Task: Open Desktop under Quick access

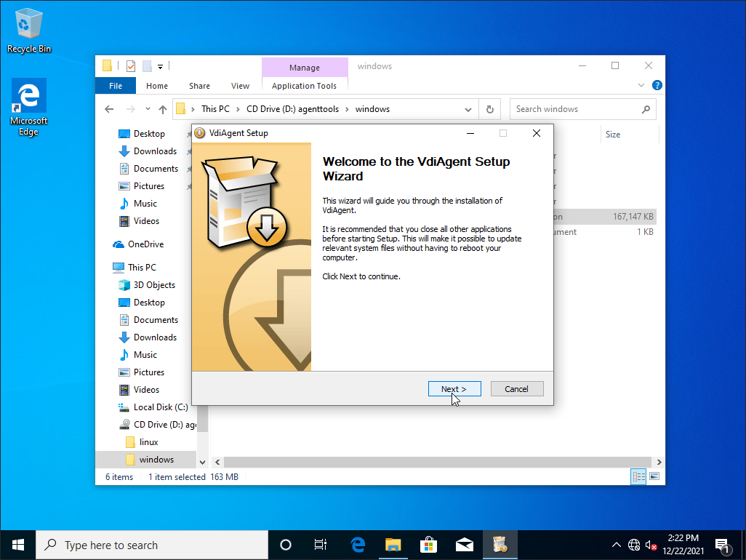Action: 149,134
